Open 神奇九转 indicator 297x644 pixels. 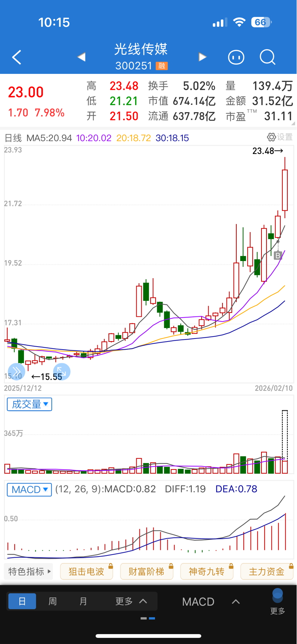(207, 571)
